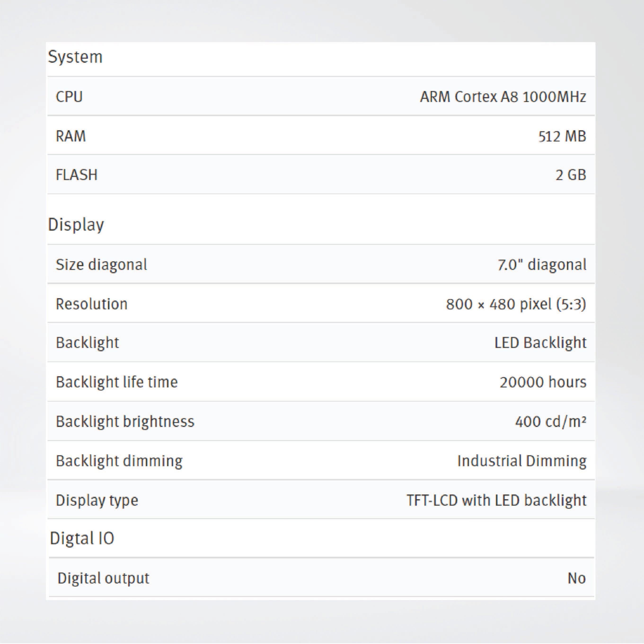Click the 2 GB flash value

(570, 175)
